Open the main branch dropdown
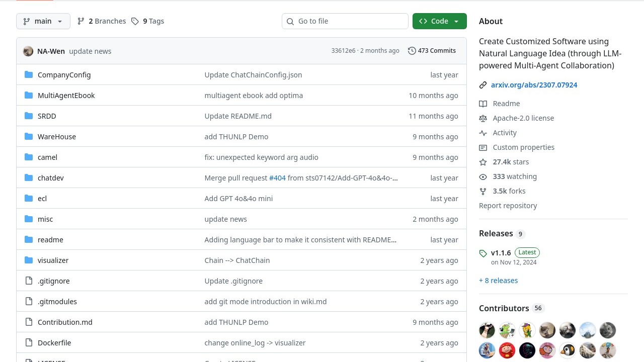The width and height of the screenshot is (644, 362). 43,21
